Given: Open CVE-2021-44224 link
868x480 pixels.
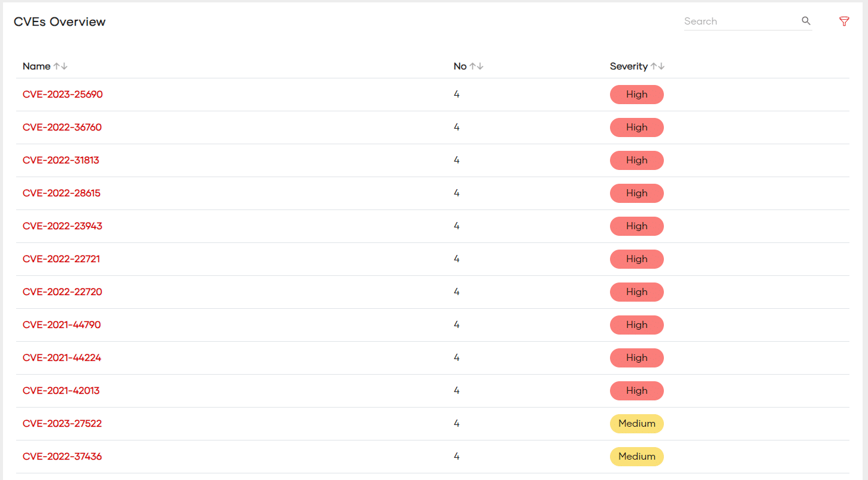Looking at the screenshot, I should 62,358.
